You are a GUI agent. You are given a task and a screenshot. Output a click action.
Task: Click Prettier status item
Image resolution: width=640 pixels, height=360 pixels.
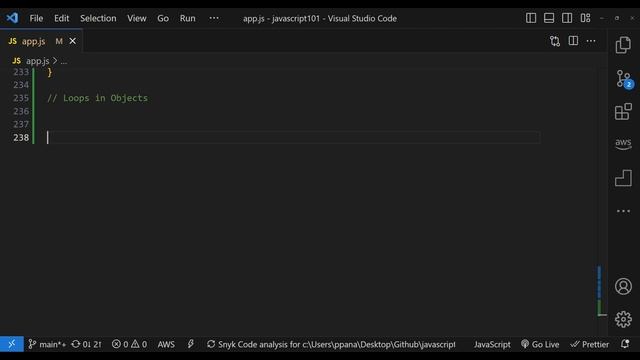pos(590,344)
